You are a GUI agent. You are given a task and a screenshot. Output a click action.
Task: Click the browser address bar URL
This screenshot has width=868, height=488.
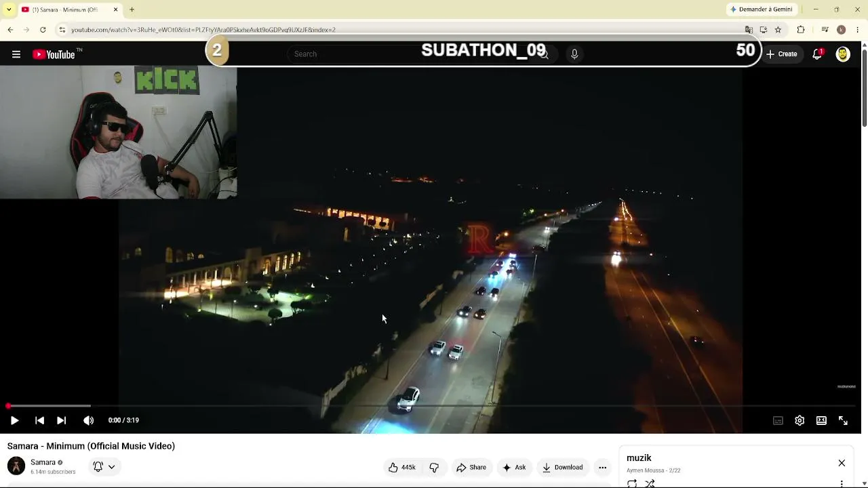[x=203, y=30]
